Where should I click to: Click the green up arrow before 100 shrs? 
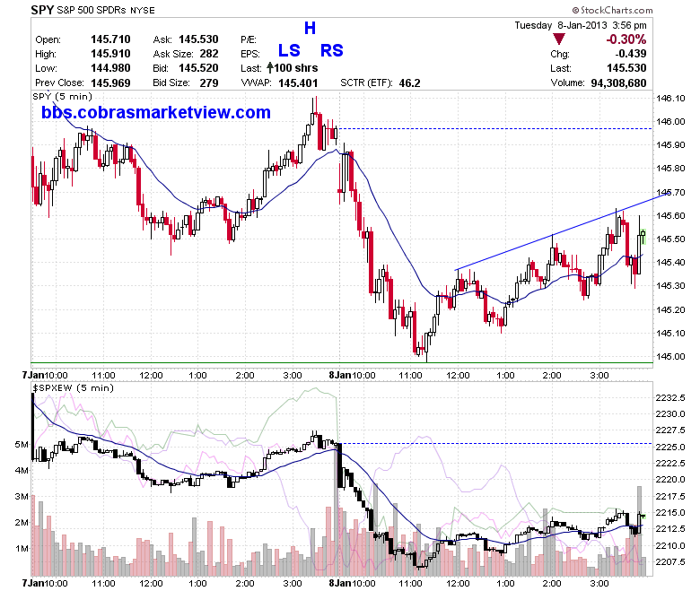tap(270, 68)
